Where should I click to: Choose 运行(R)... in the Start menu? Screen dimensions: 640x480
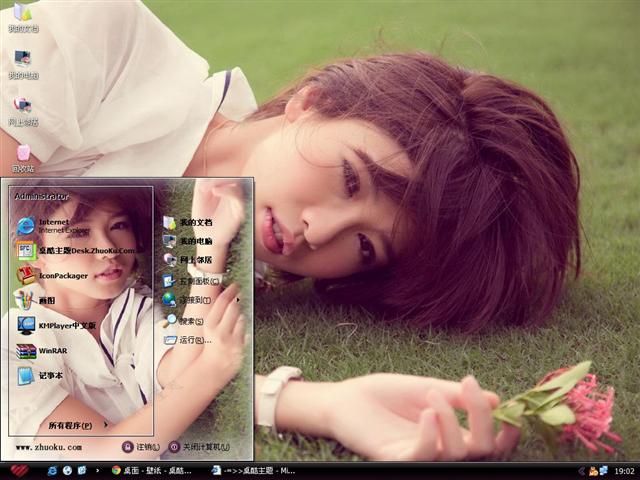193,340
